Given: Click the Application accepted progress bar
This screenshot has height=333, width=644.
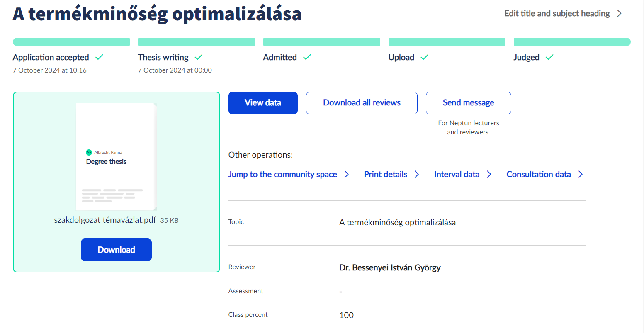Looking at the screenshot, I should [x=71, y=42].
